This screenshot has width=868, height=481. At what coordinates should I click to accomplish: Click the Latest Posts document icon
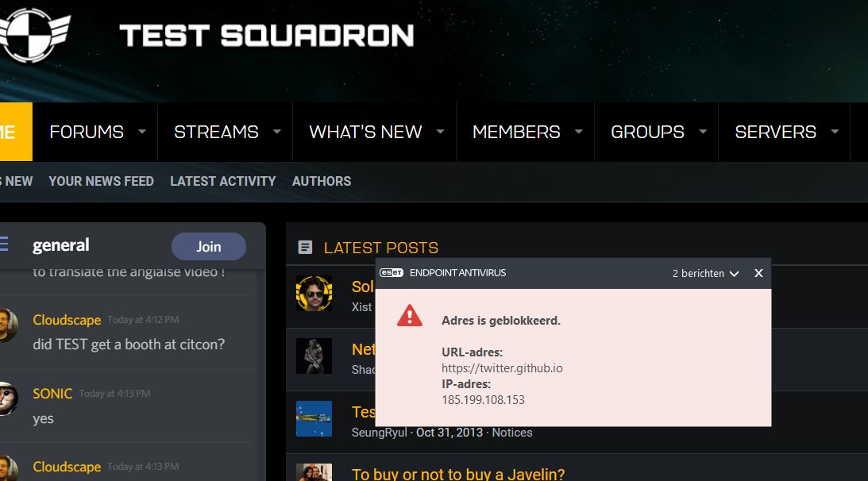pyautogui.click(x=305, y=248)
